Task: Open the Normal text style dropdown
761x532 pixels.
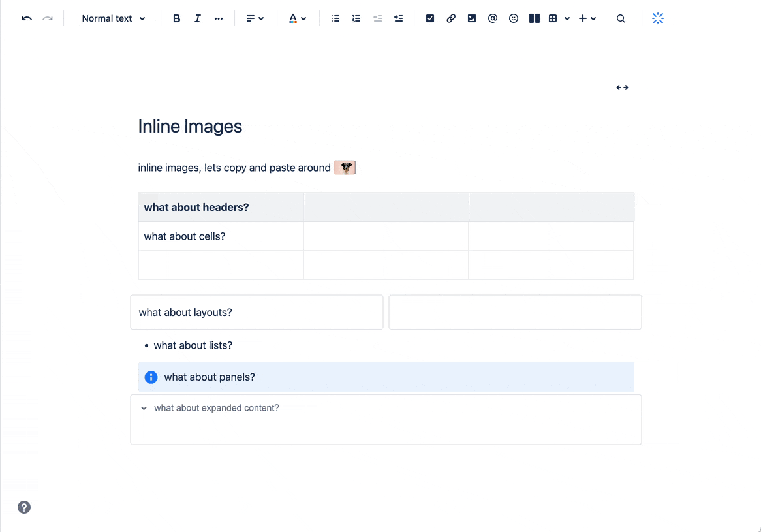Action: [x=114, y=18]
